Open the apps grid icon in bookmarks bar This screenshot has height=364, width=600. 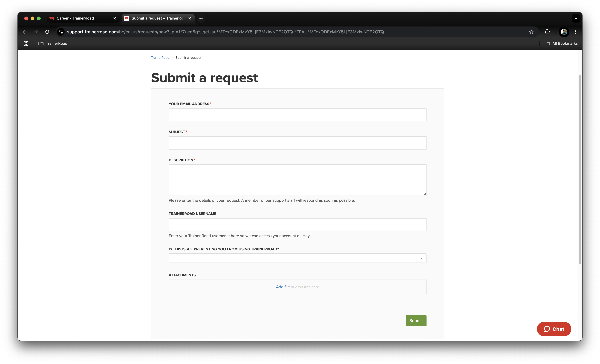[x=26, y=43]
